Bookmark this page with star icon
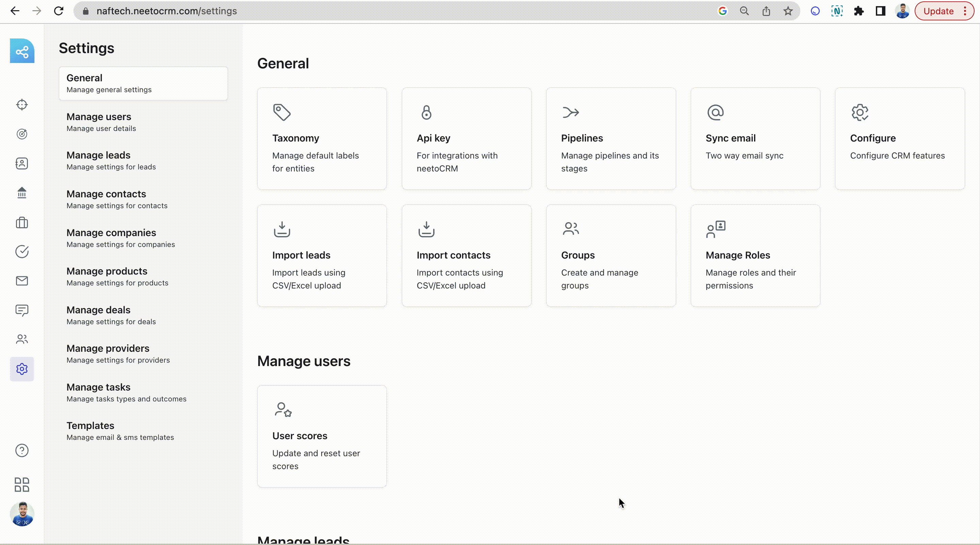The height and width of the screenshot is (545, 980). (x=788, y=11)
